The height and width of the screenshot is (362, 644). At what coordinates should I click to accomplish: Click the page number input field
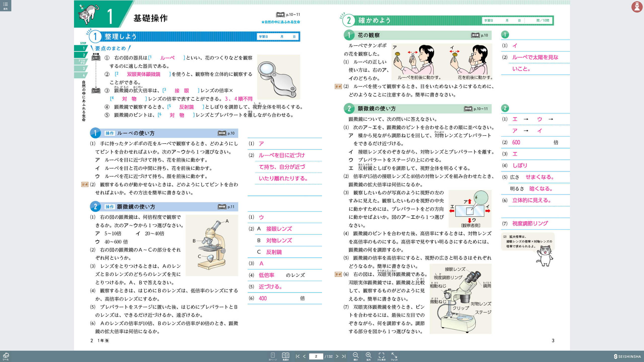click(316, 356)
